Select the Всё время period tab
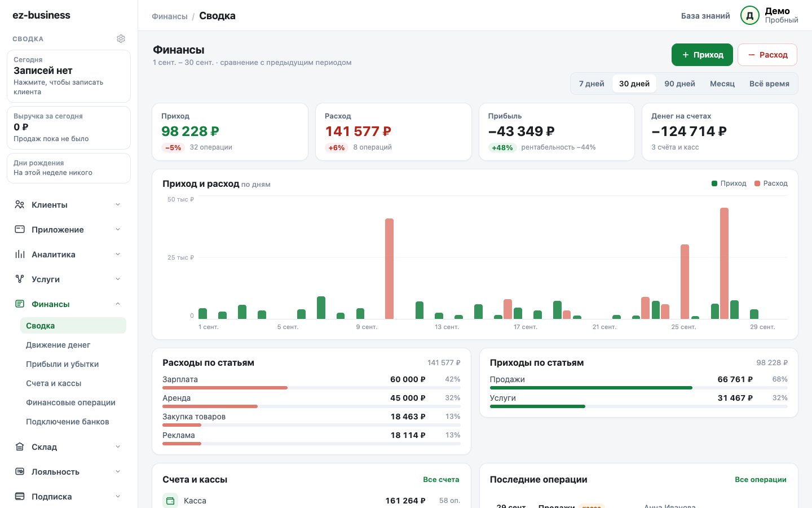 pyautogui.click(x=769, y=84)
